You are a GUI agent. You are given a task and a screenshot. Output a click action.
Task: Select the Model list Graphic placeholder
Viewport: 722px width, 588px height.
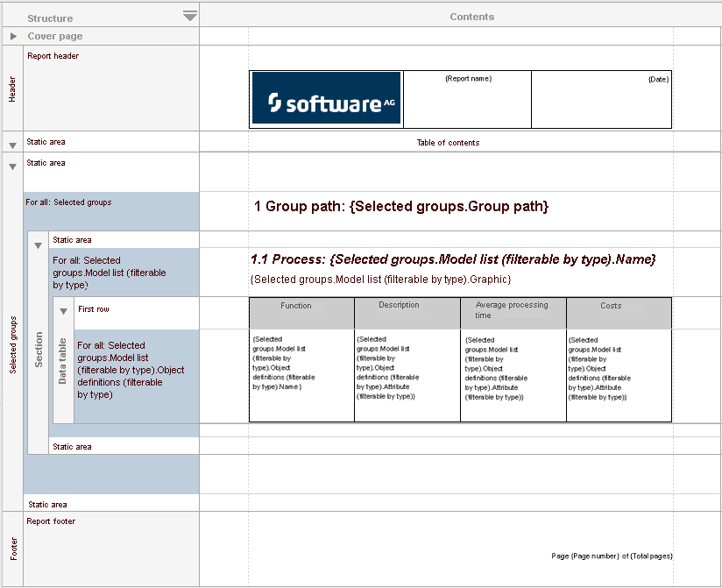(381, 280)
